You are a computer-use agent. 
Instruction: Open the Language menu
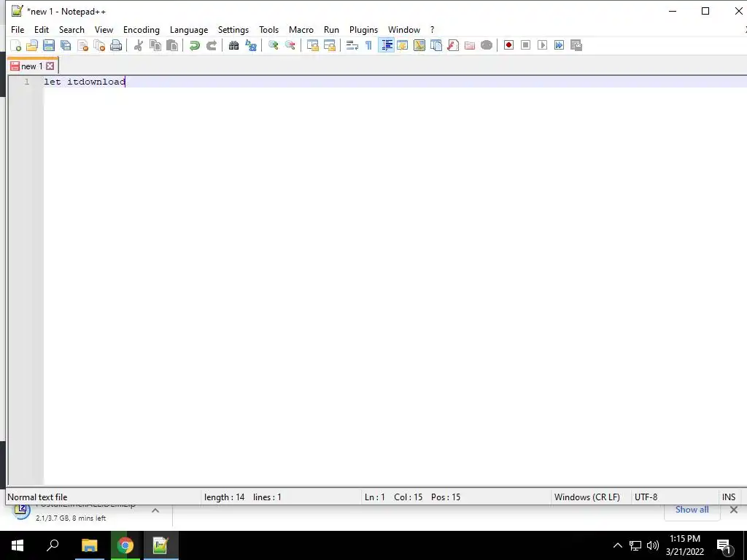coord(189,29)
